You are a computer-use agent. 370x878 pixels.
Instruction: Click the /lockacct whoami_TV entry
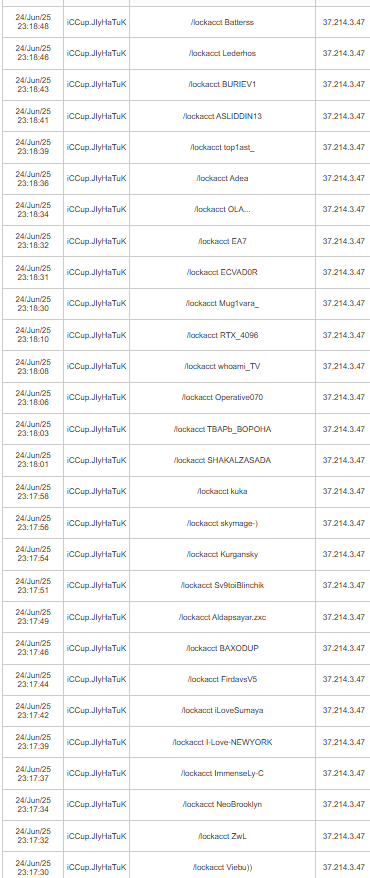tap(222, 366)
